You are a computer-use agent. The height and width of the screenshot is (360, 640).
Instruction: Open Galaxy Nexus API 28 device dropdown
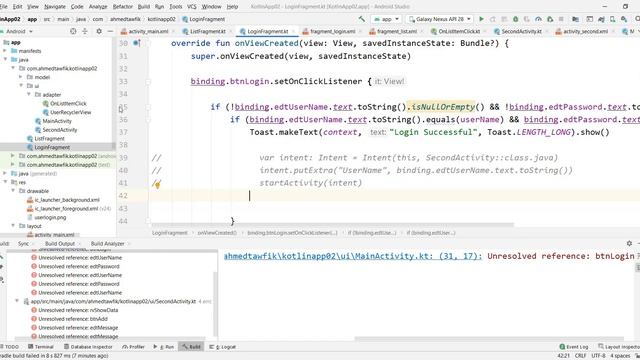(440, 19)
